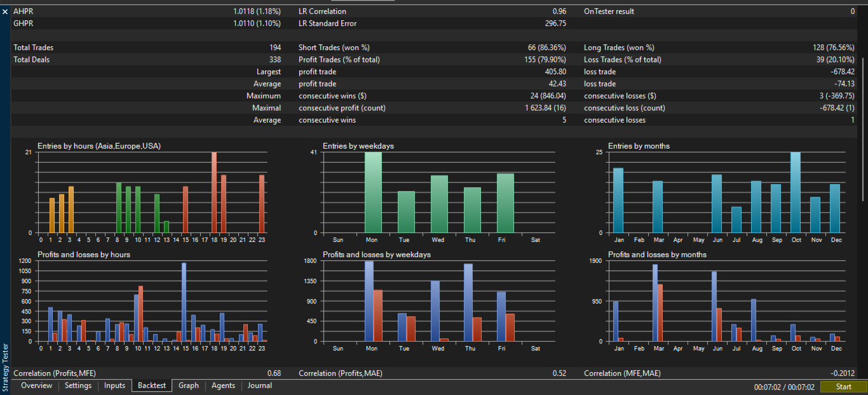Show the Journal tab
This screenshot has height=395, width=868.
(260, 385)
